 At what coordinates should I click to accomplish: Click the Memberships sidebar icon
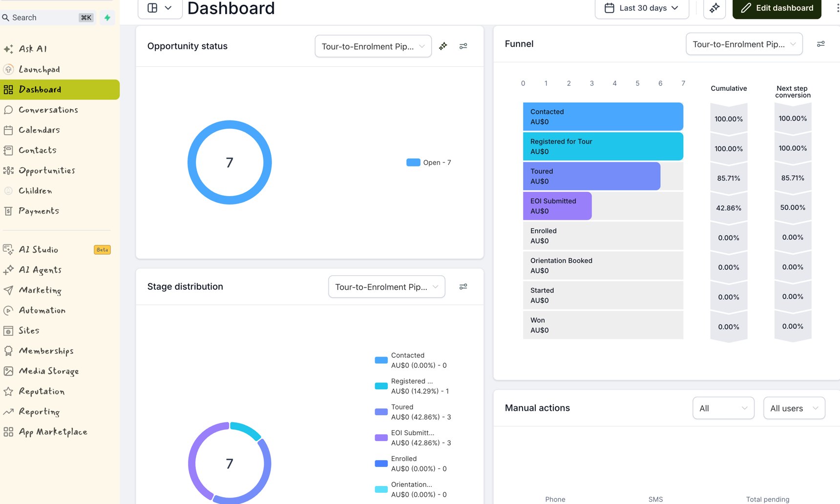8,351
